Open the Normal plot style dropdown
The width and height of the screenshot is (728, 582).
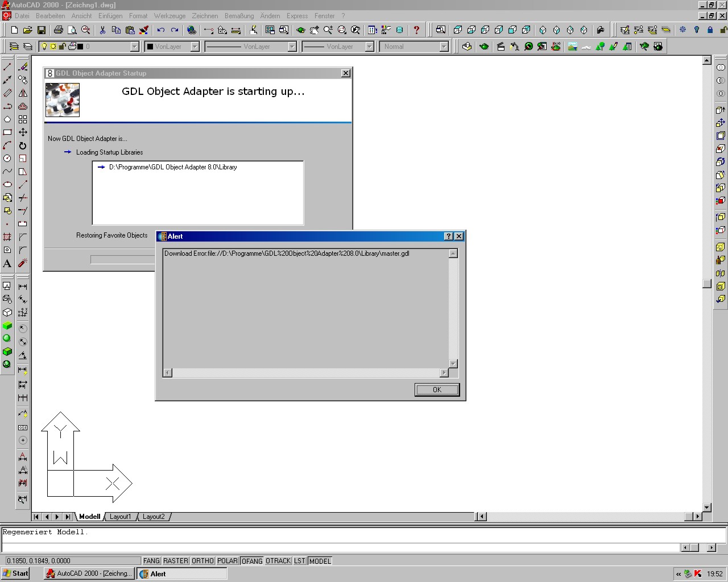coord(444,47)
